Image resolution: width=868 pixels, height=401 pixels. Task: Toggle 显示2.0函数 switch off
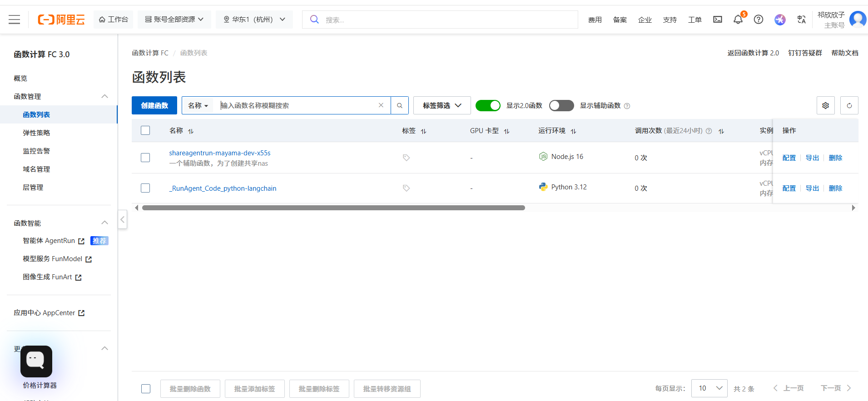[x=488, y=105]
